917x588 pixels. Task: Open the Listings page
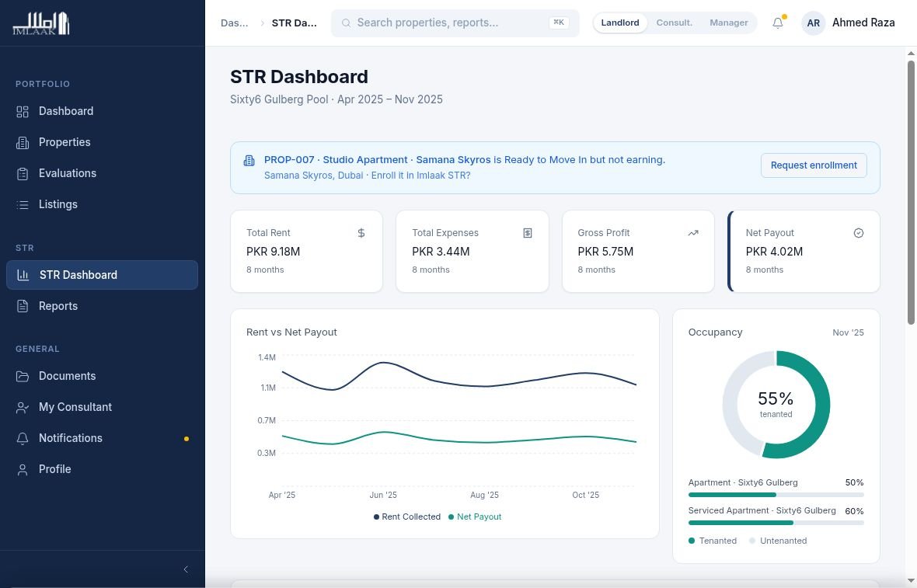pyautogui.click(x=103, y=204)
